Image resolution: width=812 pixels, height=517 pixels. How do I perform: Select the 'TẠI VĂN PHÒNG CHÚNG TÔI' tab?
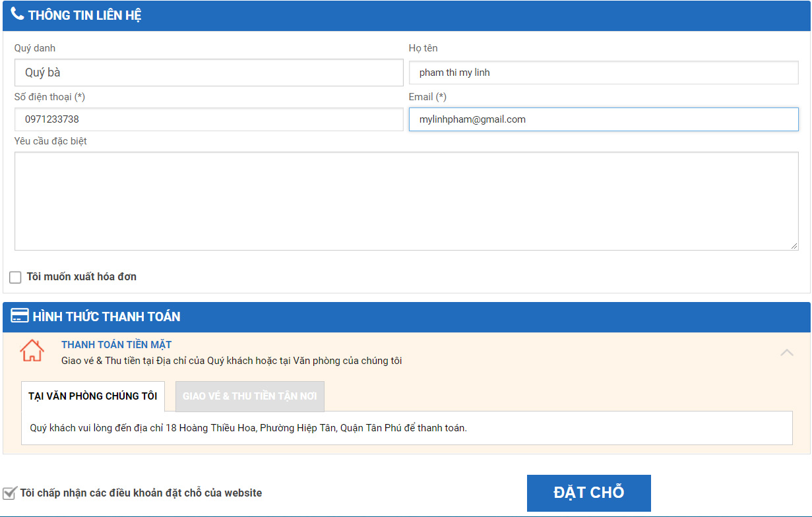pos(93,396)
